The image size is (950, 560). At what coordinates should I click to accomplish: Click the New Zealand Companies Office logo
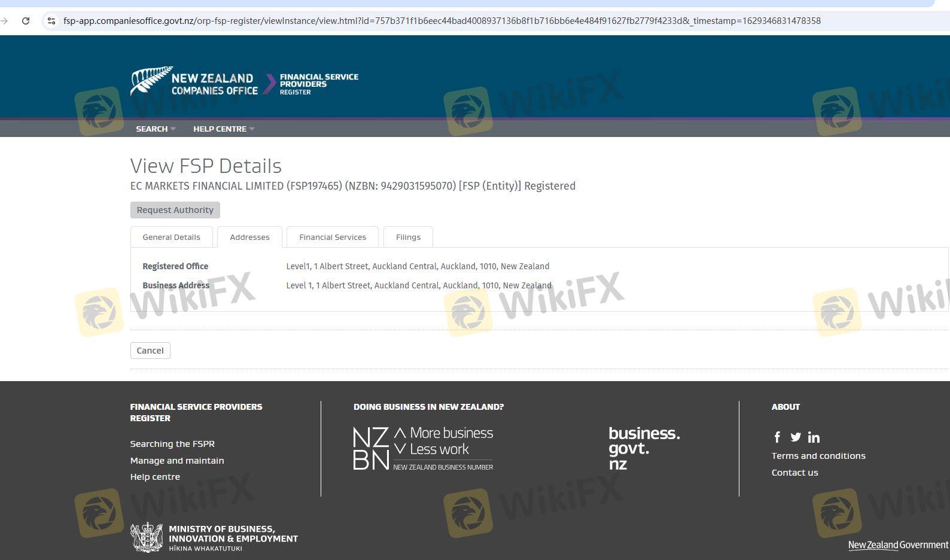(x=194, y=82)
